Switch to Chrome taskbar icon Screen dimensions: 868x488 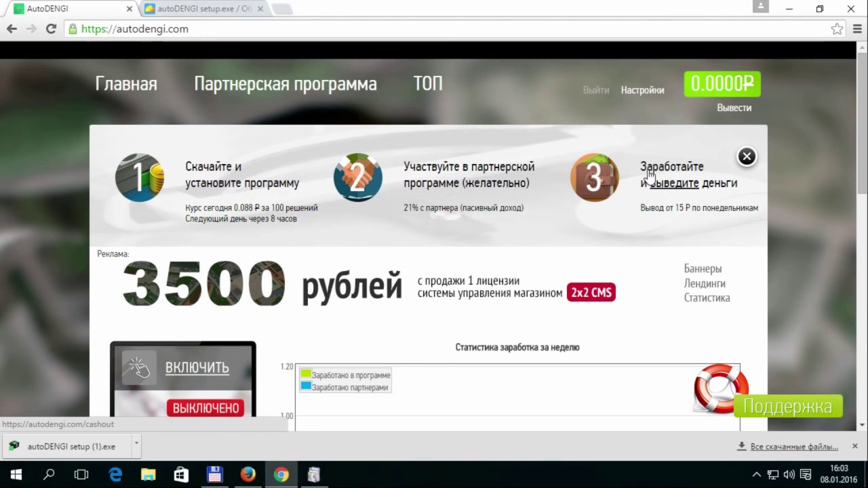[281, 474]
